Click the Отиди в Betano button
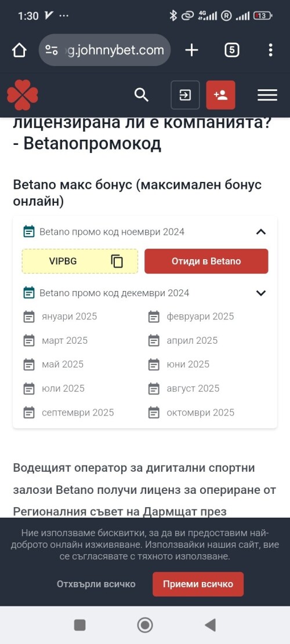The width and height of the screenshot is (290, 644). (x=206, y=261)
